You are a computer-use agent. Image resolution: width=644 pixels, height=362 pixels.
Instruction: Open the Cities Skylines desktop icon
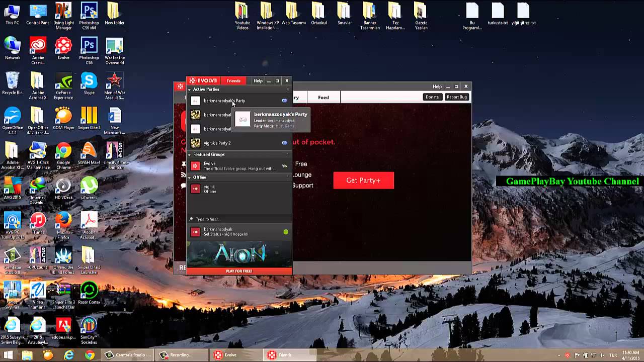12,296
